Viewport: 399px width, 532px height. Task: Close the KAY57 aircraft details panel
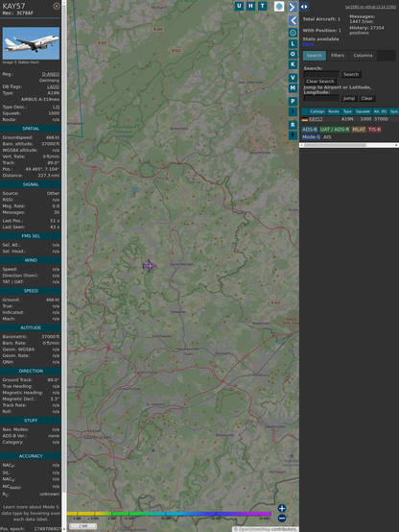click(57, 6)
